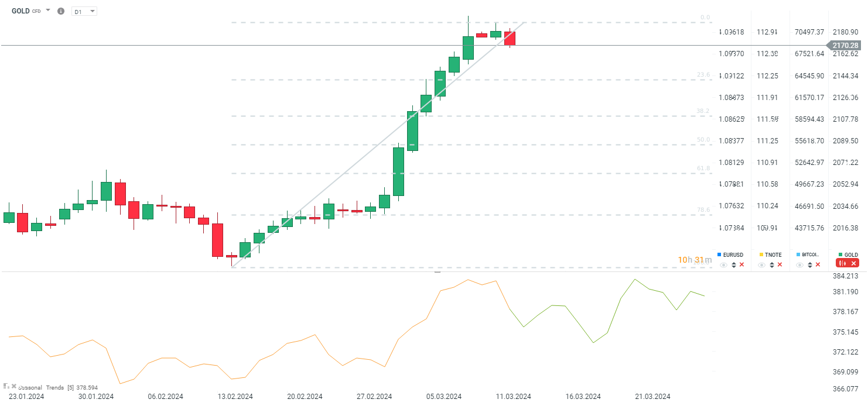Open the GOLD CFD symbol dropdown arrow
The height and width of the screenshot is (406, 868).
click(x=48, y=11)
